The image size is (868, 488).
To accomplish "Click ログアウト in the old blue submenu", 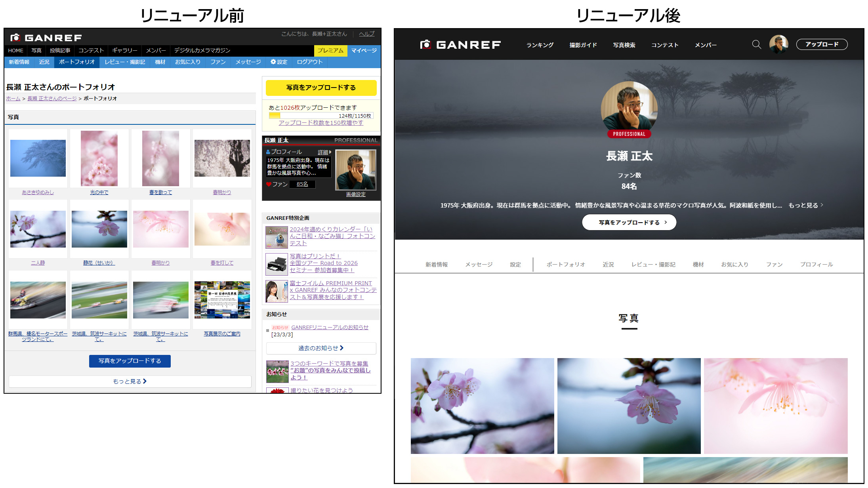I will (x=310, y=62).
